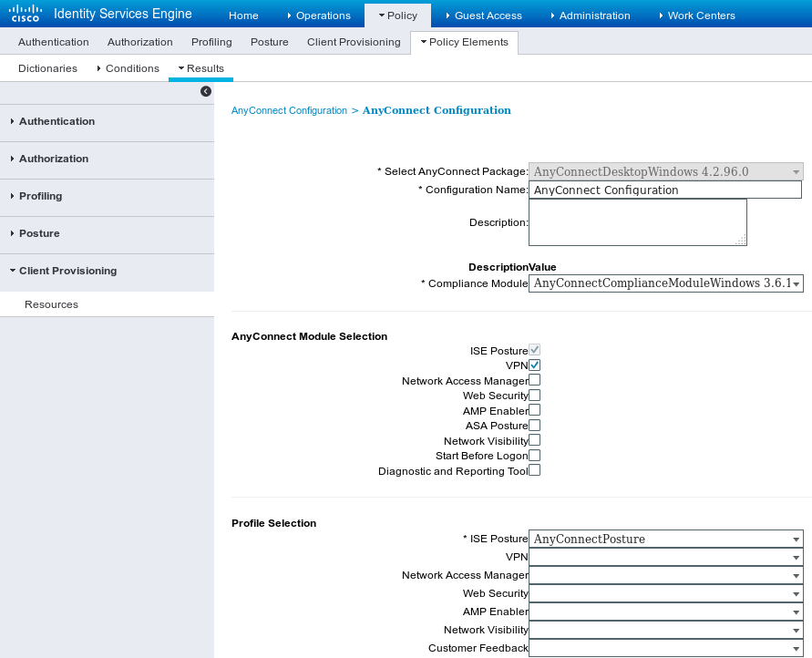Open the Policy Elements menu
Viewport: 812px width, 658px height.
464,42
